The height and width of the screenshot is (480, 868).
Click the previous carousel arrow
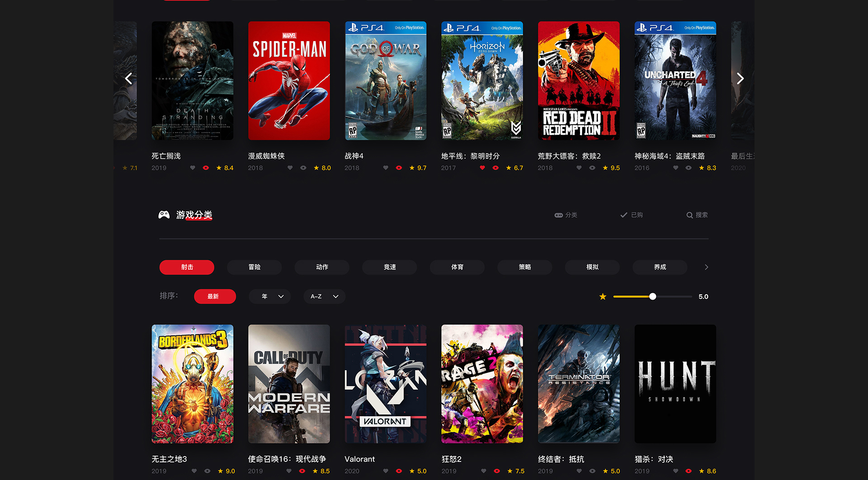coord(129,79)
